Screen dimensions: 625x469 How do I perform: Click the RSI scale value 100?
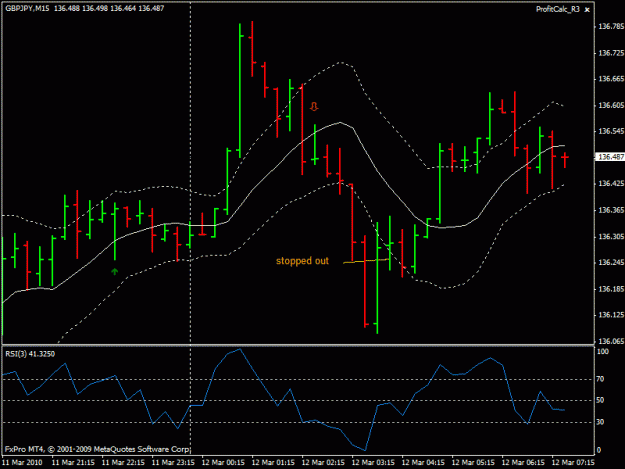[x=603, y=351]
